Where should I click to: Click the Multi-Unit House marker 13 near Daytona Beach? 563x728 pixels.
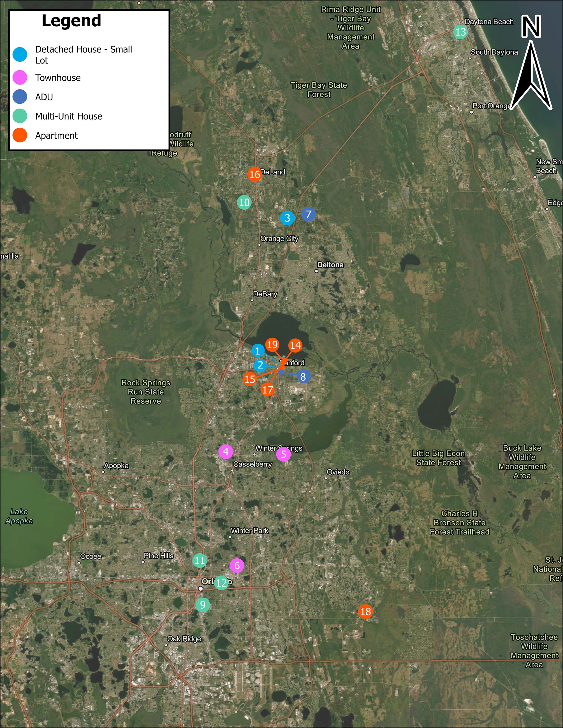(x=461, y=32)
